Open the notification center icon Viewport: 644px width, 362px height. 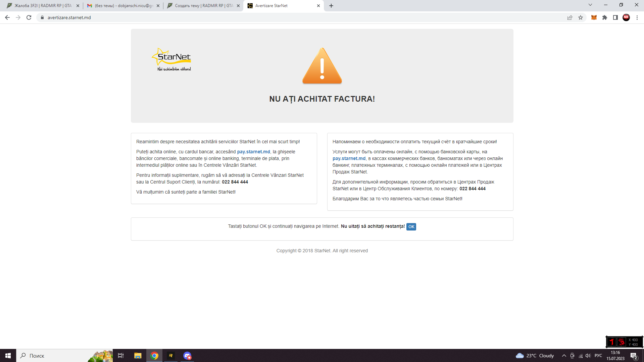634,356
